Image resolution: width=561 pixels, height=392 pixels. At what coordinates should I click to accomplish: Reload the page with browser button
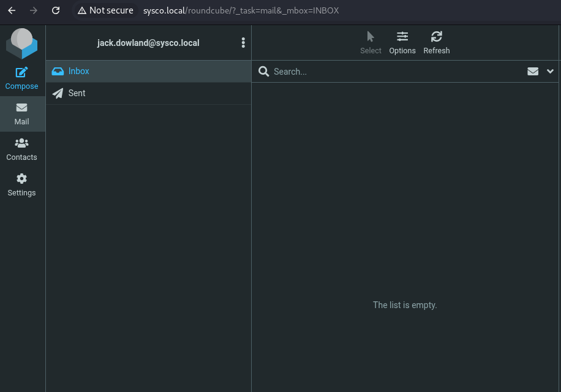point(56,10)
